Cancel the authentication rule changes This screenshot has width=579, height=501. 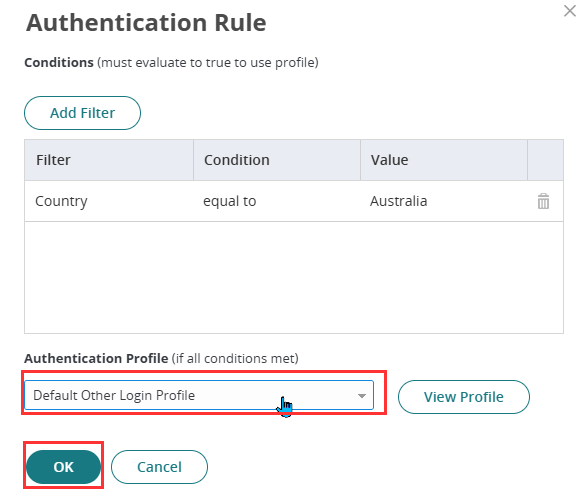(x=159, y=467)
